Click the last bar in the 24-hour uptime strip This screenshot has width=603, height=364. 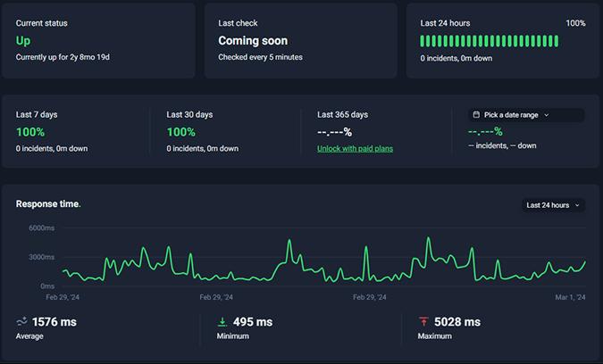[x=556, y=41]
